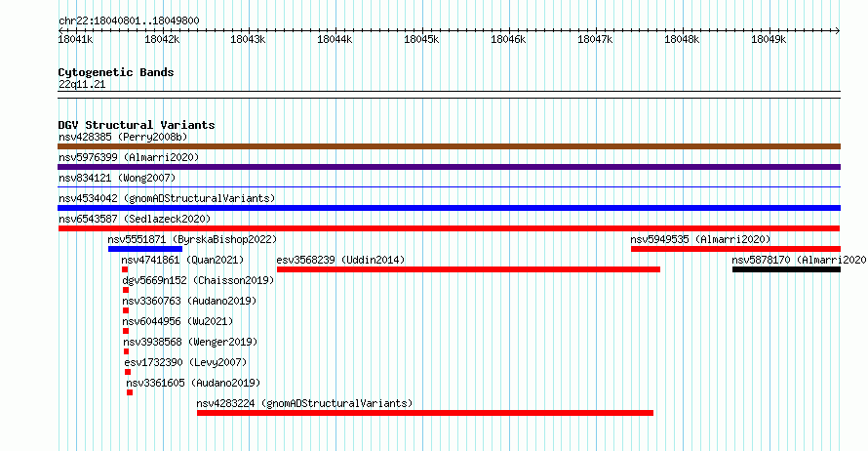
Task: Select red nsv4283224 gnomAD variant bar
Action: (x=425, y=413)
